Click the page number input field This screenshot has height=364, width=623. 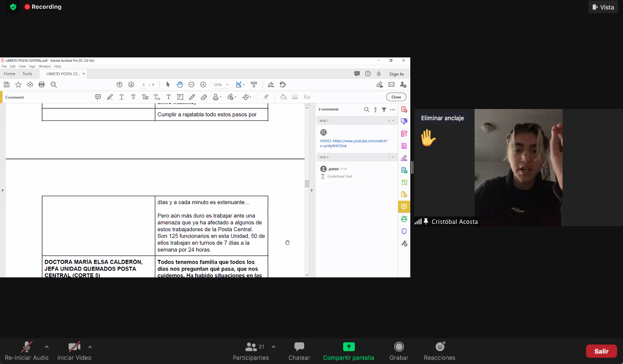[x=144, y=85]
